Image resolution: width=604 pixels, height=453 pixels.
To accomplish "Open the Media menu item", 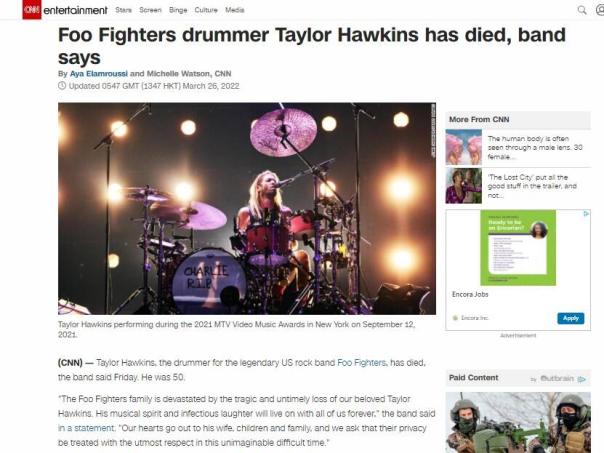I will coord(235,10).
